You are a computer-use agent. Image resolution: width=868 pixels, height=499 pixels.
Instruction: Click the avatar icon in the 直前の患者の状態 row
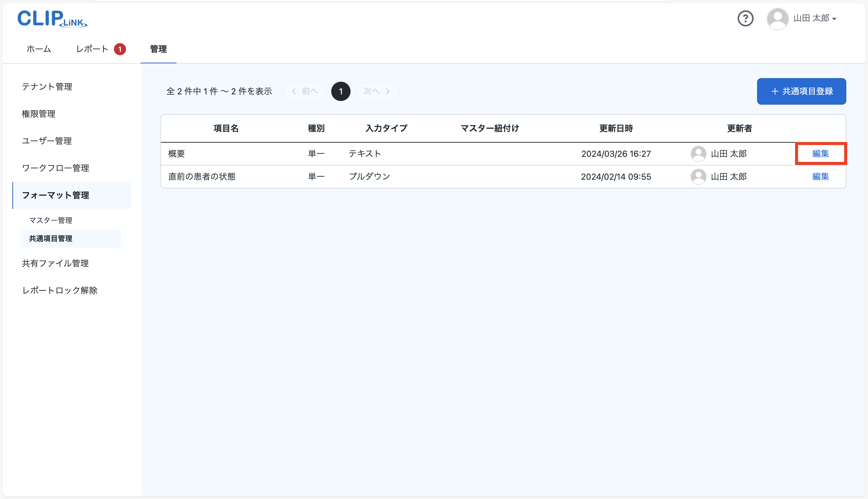[699, 176]
